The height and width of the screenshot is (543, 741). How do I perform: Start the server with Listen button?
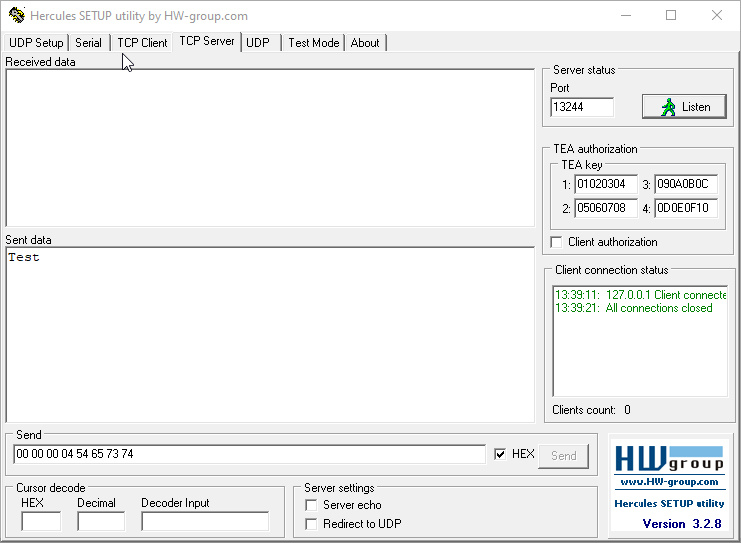point(684,107)
